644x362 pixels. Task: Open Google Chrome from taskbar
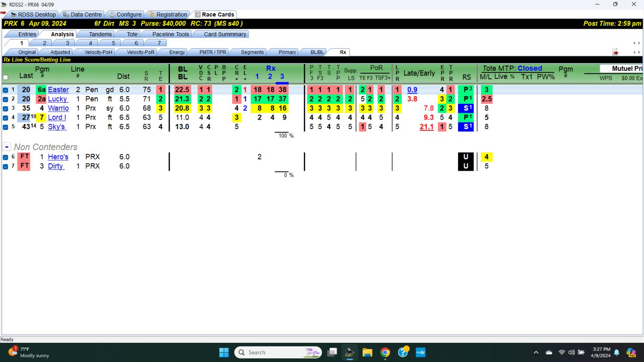coord(385,353)
